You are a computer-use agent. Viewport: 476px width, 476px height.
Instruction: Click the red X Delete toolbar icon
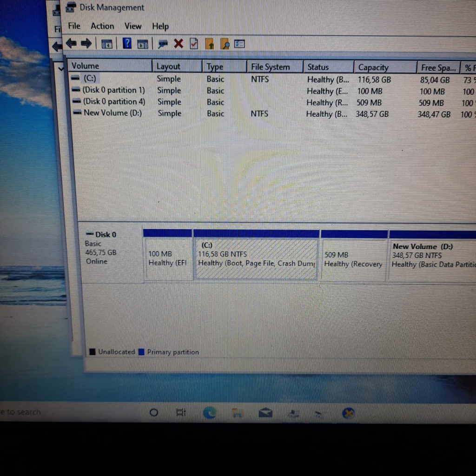point(178,44)
